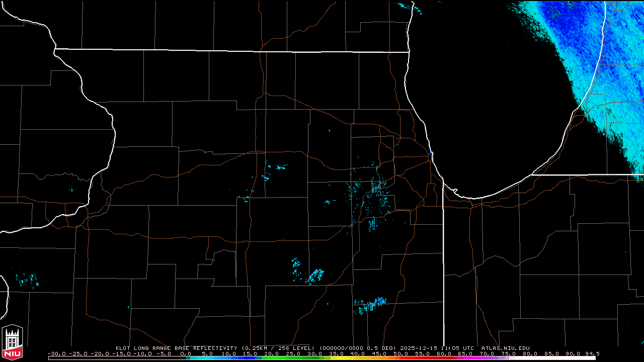The image size is (644, 362).
Task: Click the cyan echo cluster in lower-left corner
Action: (28, 280)
